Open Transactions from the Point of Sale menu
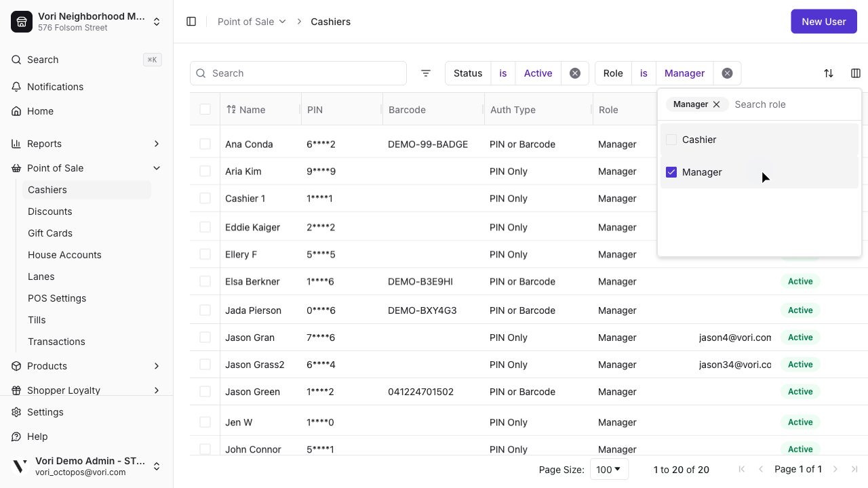 pyautogui.click(x=56, y=342)
